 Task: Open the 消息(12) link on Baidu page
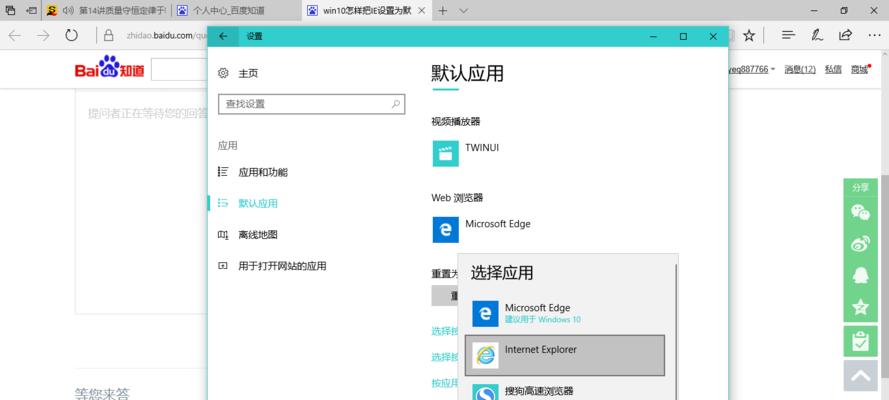[800, 69]
